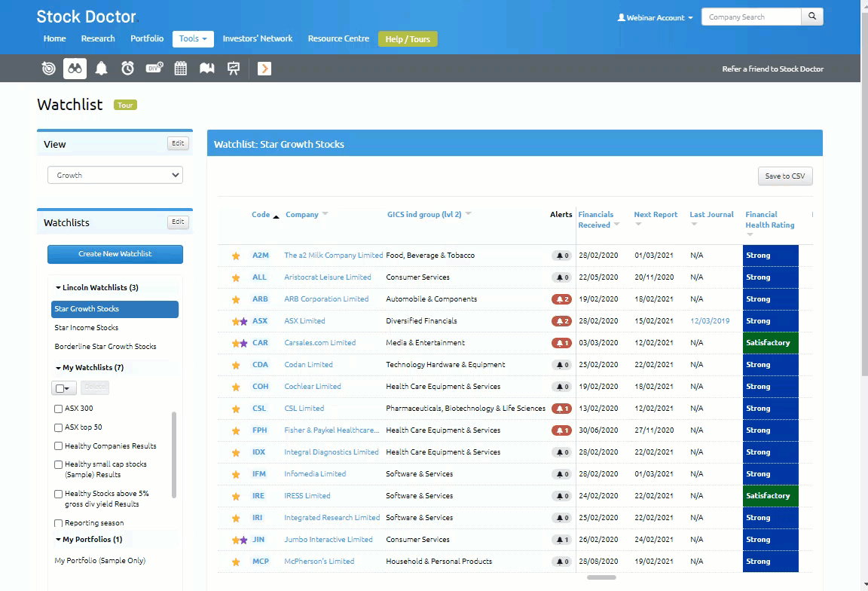Open the map book tool icon
Screen dimensions: 868x591
pyautogui.click(x=207, y=68)
